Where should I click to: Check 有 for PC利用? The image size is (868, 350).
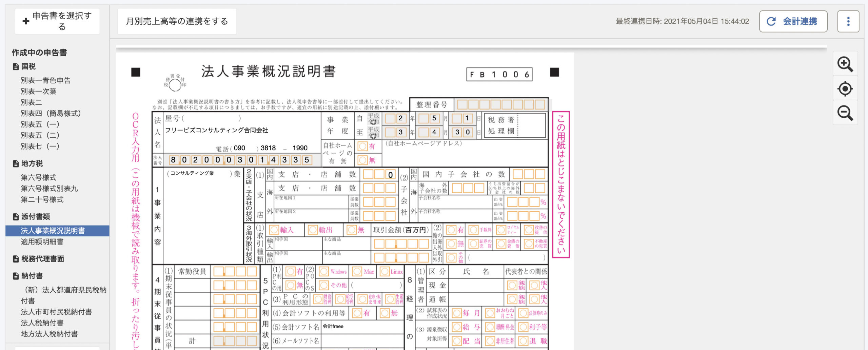click(290, 272)
